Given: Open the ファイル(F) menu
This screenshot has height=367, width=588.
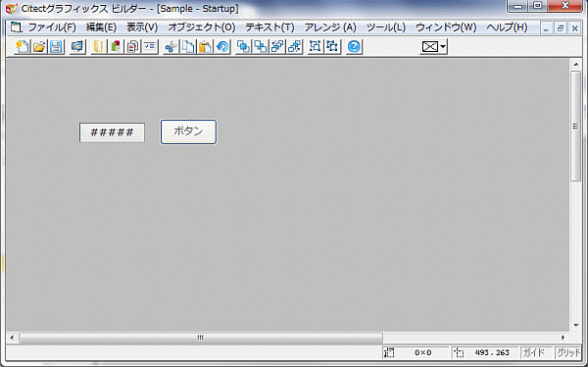Looking at the screenshot, I should [x=52, y=27].
